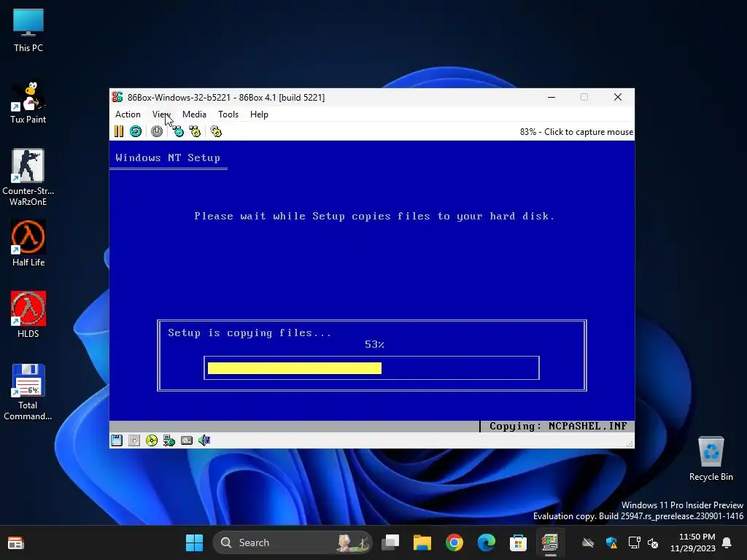Open Microsoft Edge from taskbar

tap(486, 542)
